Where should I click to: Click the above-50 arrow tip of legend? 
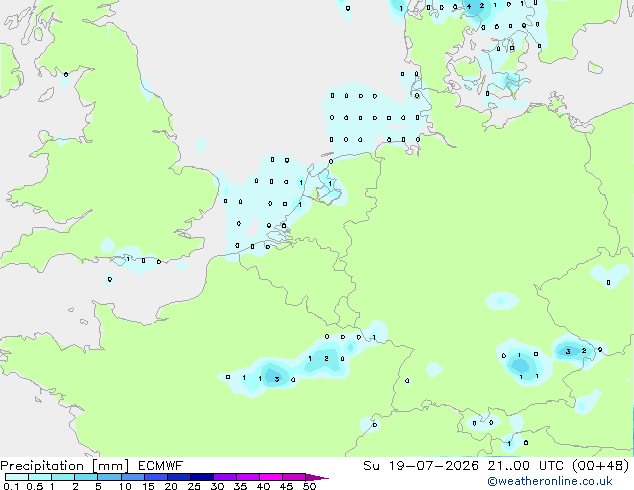pyautogui.click(x=317, y=477)
